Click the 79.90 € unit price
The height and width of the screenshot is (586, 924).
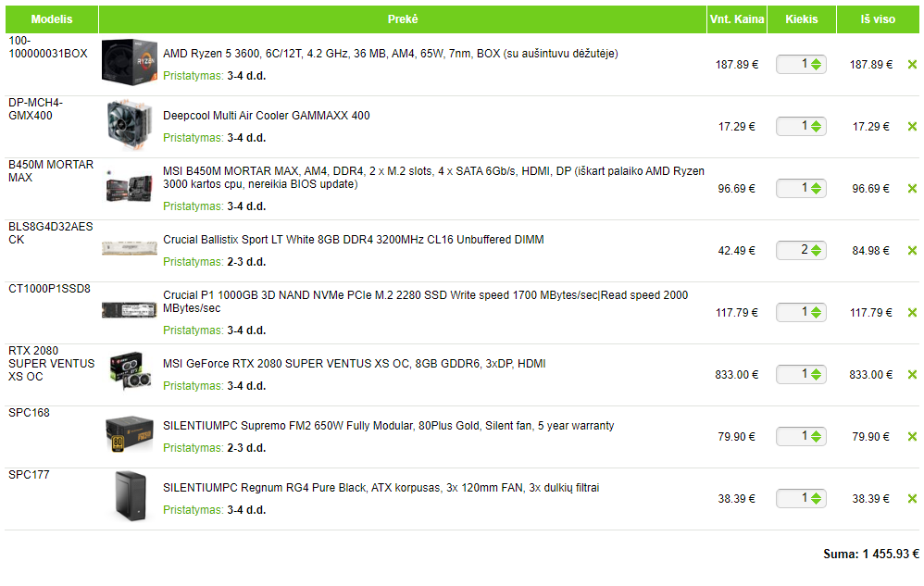(x=737, y=437)
